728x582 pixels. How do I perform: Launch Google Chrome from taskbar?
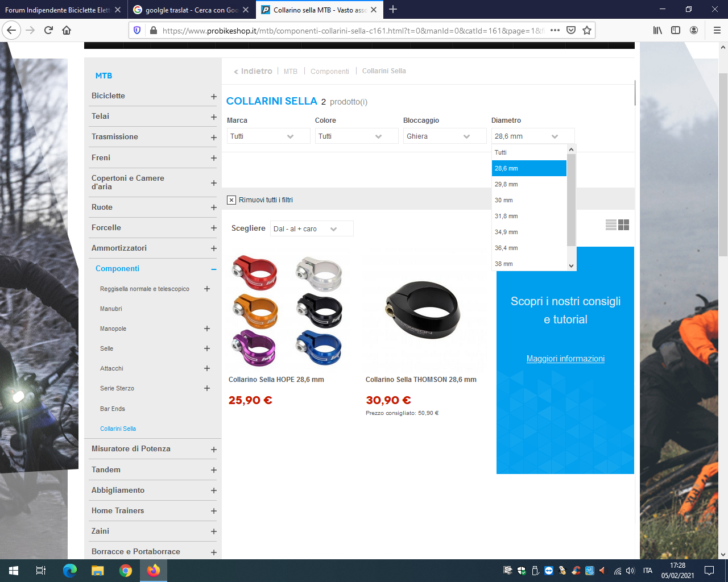pyautogui.click(x=126, y=571)
